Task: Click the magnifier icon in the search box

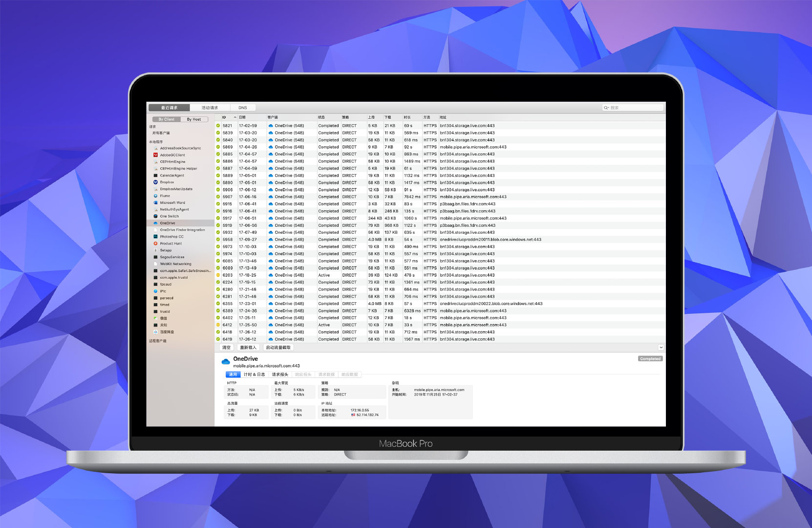Action: 606,108
